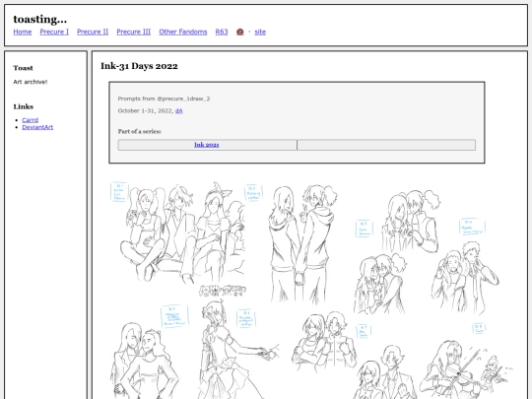Click the Links sidebar heading
The width and height of the screenshot is (532, 399).
pyautogui.click(x=24, y=106)
